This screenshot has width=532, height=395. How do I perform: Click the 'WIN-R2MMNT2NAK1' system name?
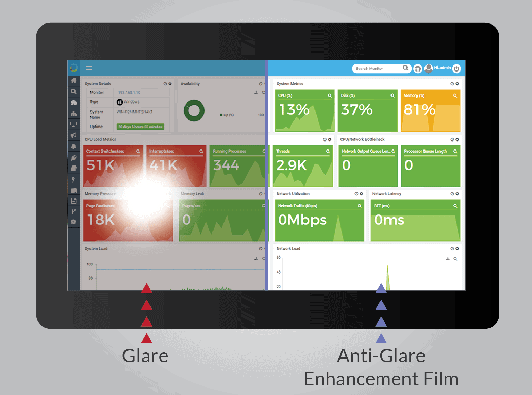135,112
